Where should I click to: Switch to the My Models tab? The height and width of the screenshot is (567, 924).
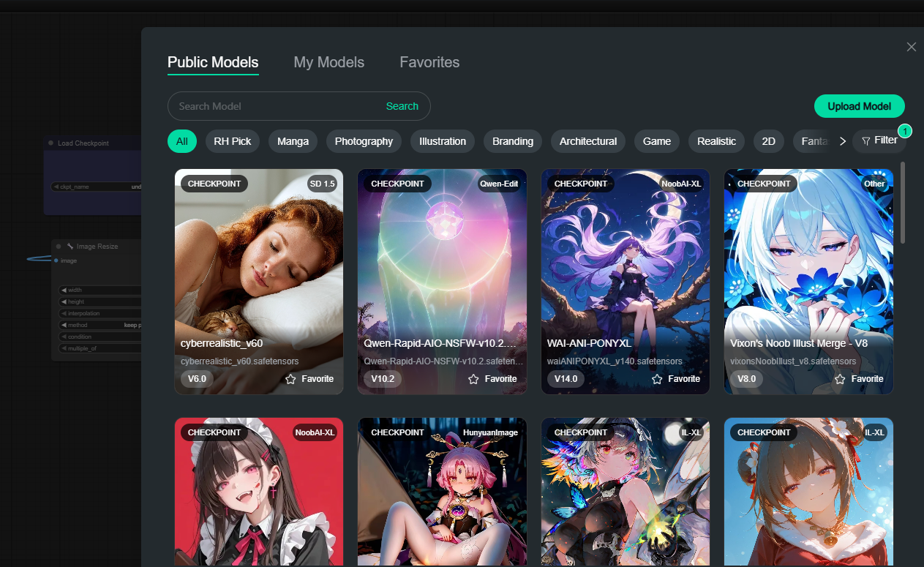pos(328,62)
